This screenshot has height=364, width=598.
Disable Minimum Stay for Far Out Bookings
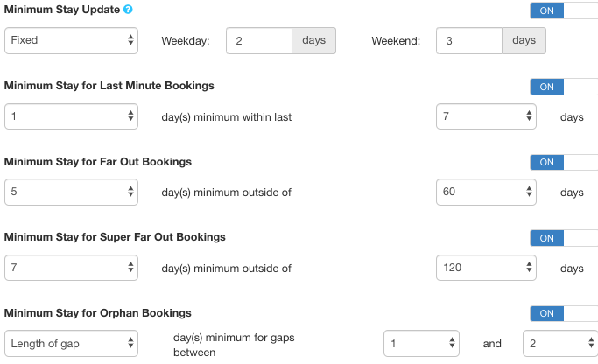pos(563,162)
